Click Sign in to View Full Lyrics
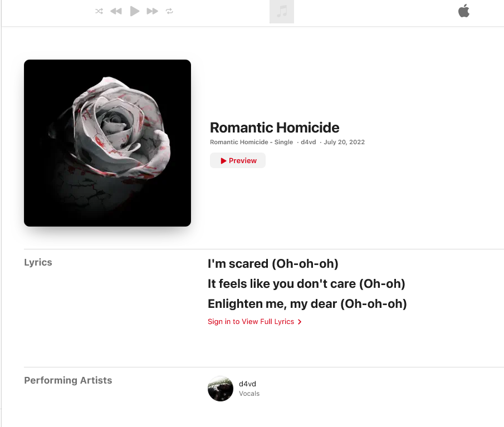The width and height of the screenshot is (504, 427). tap(251, 322)
